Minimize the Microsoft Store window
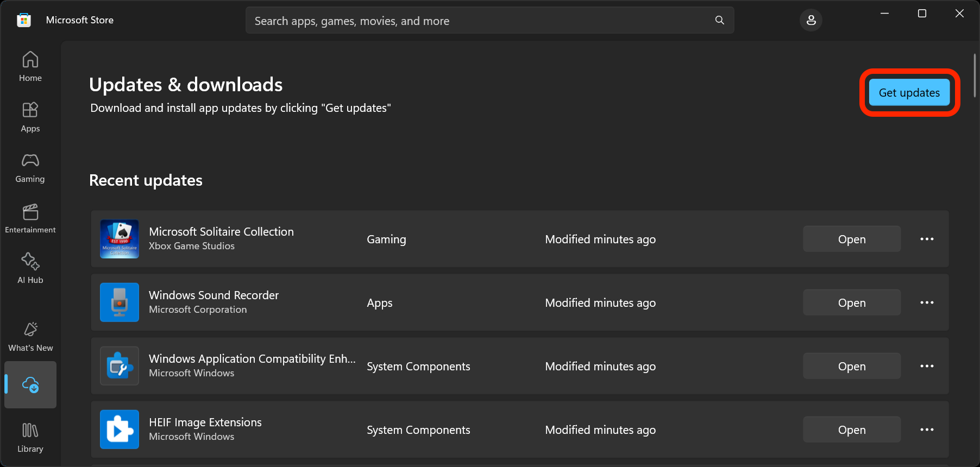This screenshot has width=980, height=467. (x=884, y=14)
